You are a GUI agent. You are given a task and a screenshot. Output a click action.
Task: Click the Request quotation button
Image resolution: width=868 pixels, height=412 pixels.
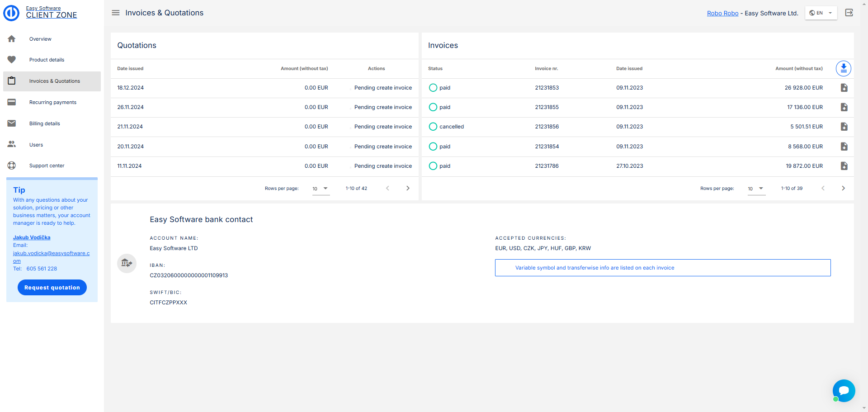tap(52, 288)
